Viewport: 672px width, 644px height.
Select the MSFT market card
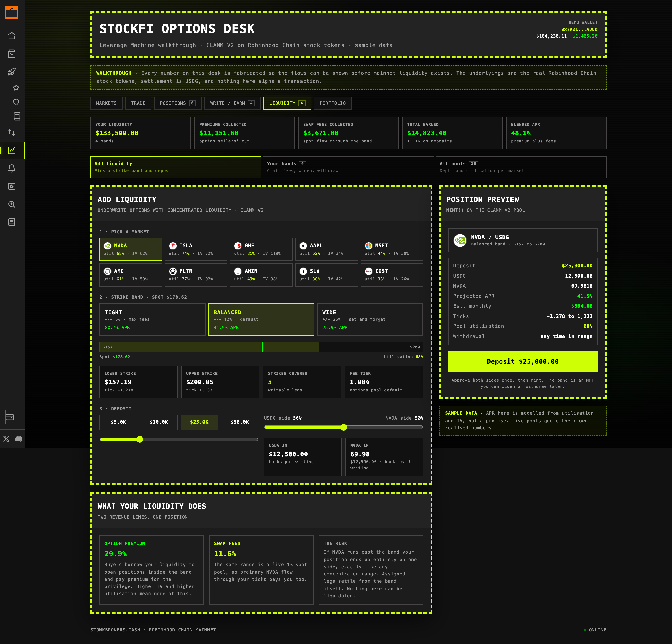(392, 249)
